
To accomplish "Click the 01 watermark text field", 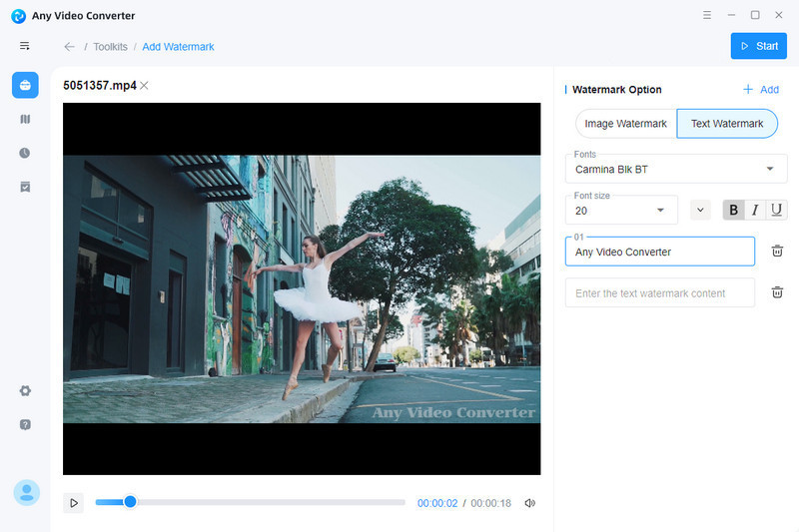I will point(660,252).
